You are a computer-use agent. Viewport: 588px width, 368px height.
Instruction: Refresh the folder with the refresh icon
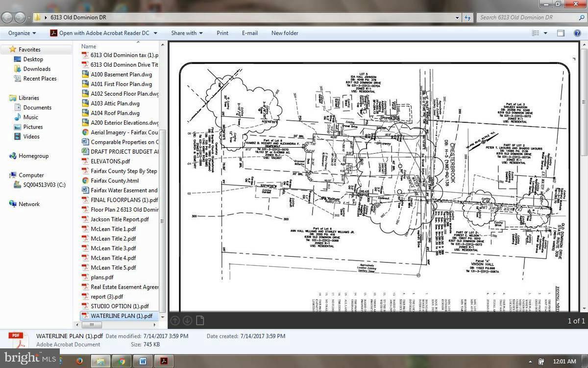click(x=466, y=17)
